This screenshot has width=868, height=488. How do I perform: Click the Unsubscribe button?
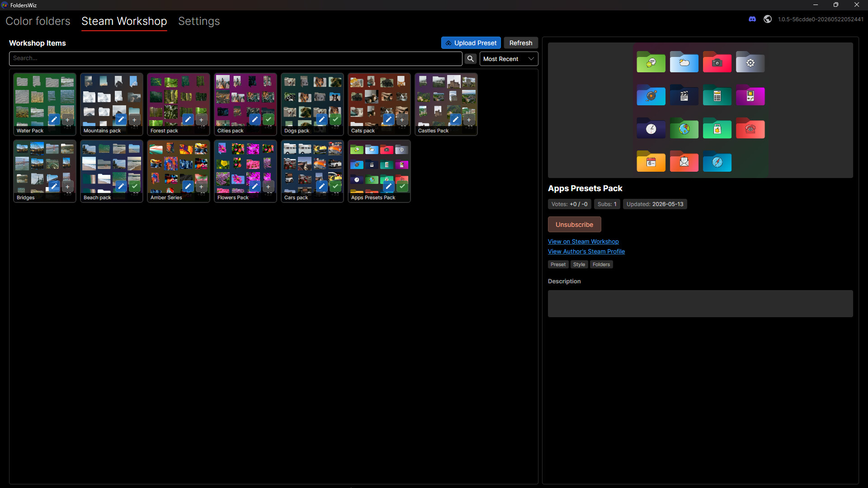[x=574, y=225]
